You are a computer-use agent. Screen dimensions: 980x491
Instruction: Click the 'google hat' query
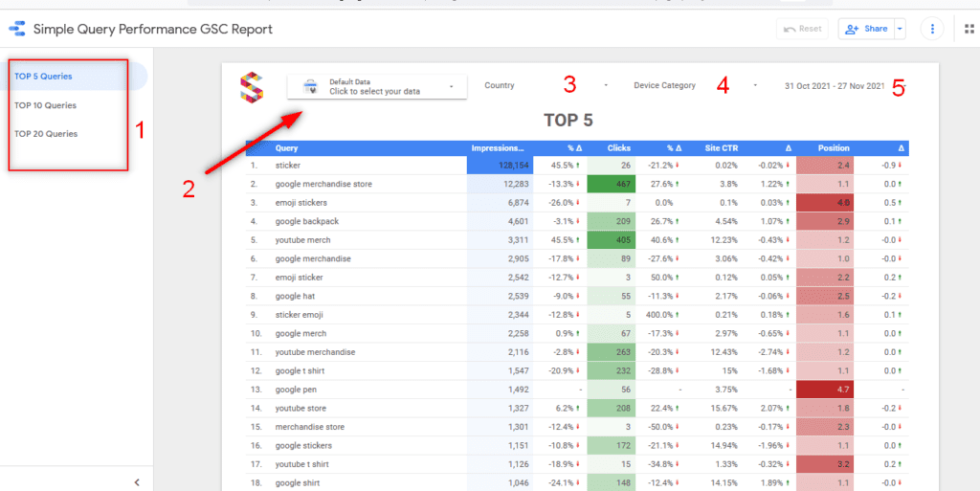point(295,296)
